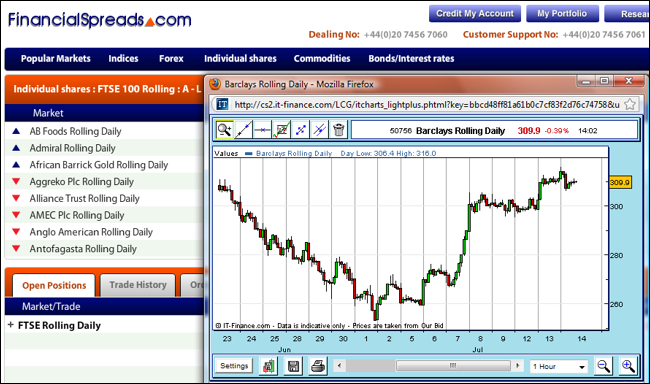Image resolution: width=650 pixels, height=384 pixels.
Task: Open the Popular Markets menu
Action: tap(56, 58)
